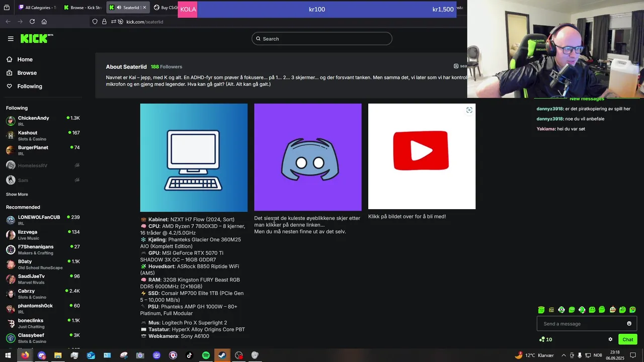Open chat settings gear
The width and height of the screenshot is (644, 362).
pos(610,339)
